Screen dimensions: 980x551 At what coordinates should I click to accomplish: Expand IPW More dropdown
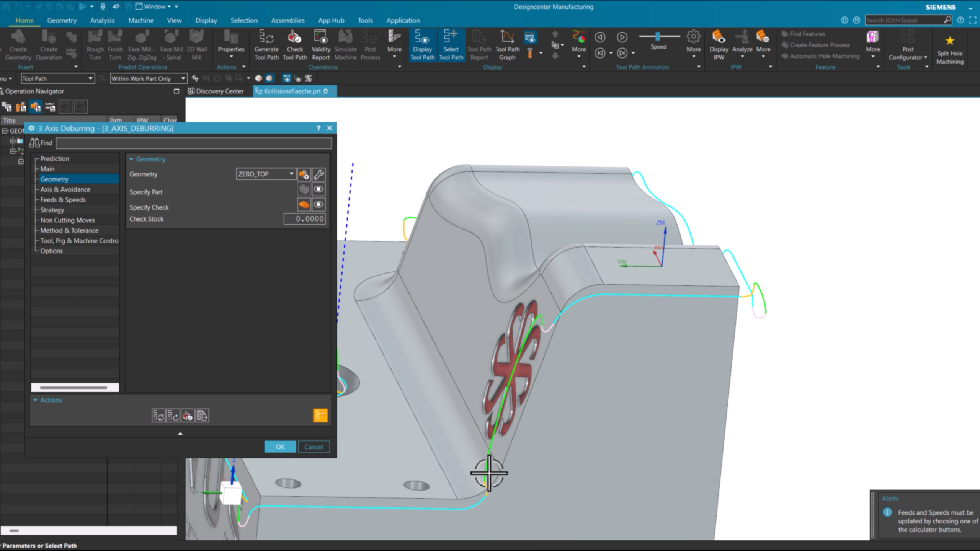pyautogui.click(x=763, y=45)
